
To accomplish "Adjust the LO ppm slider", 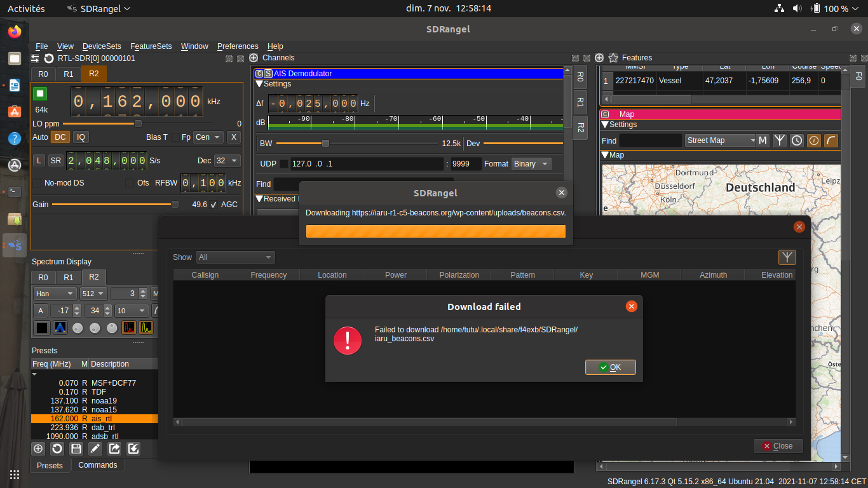I will coord(138,124).
